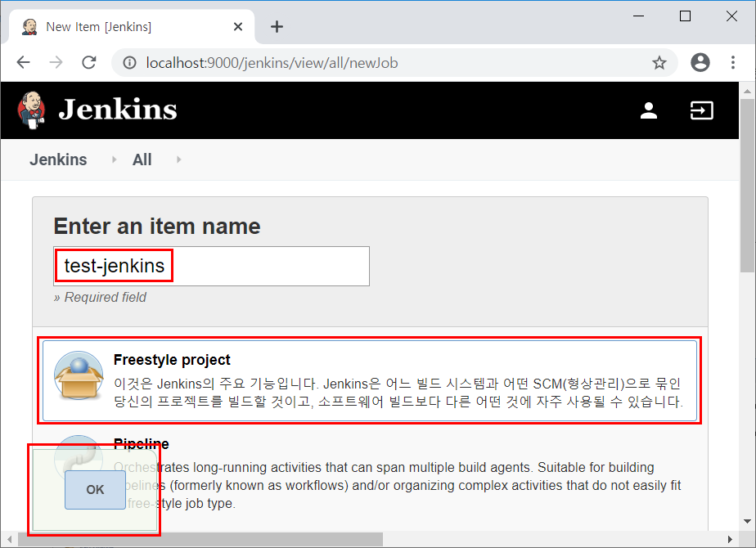The image size is (756, 548).
Task: Open the Chrome three-dot menu
Action: [733, 63]
